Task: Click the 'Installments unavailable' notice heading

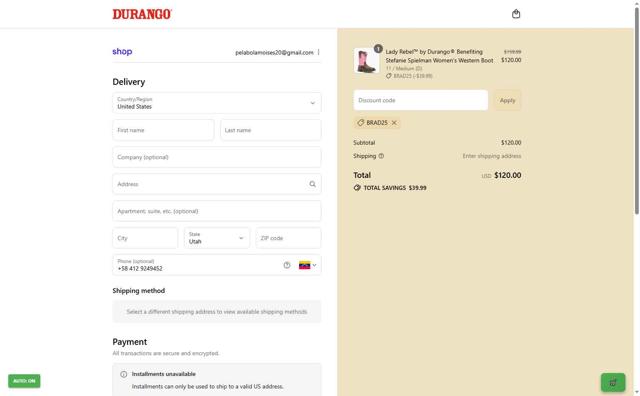Action: coord(164,374)
